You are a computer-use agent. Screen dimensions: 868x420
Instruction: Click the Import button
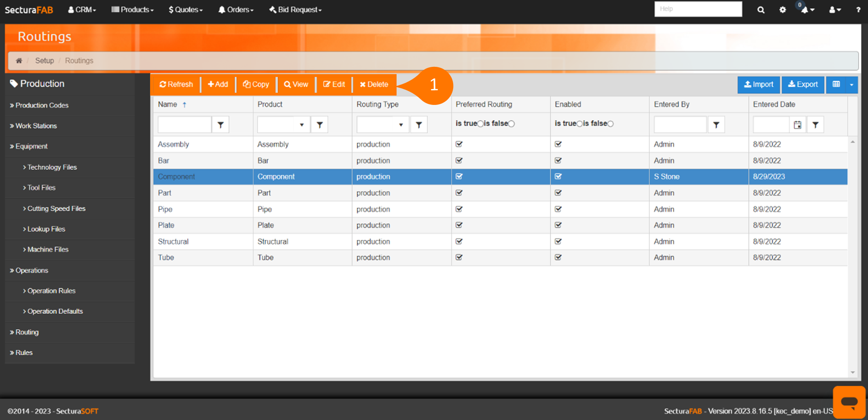click(759, 85)
